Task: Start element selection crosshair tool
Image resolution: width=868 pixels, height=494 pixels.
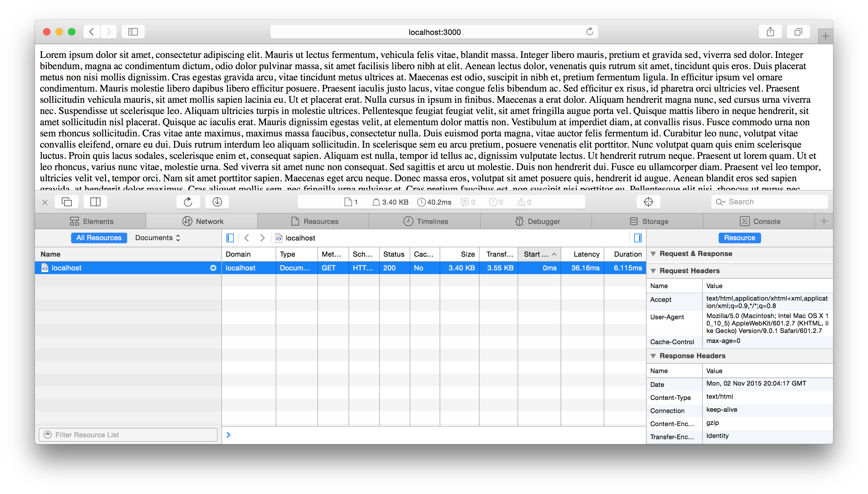Action: coord(648,202)
